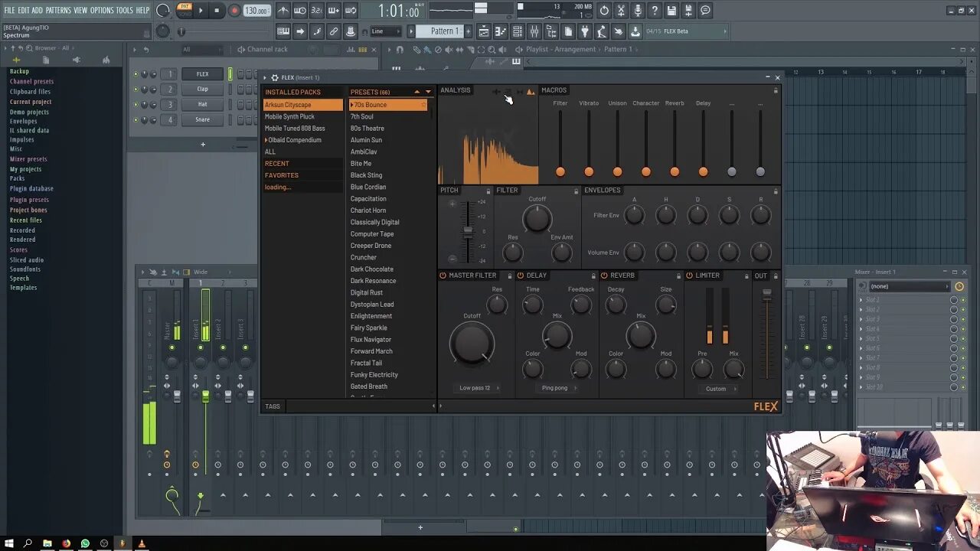The height and width of the screenshot is (551, 980).
Task: Open File Explorer from the taskbar
Action: (x=47, y=543)
